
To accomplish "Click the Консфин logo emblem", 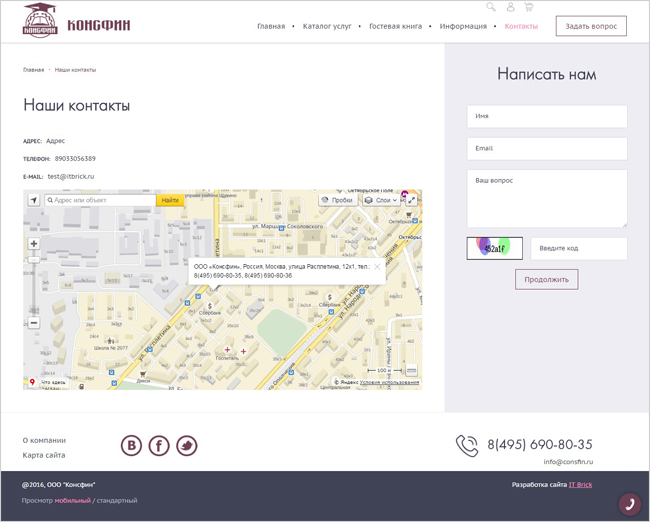I will click(x=40, y=20).
